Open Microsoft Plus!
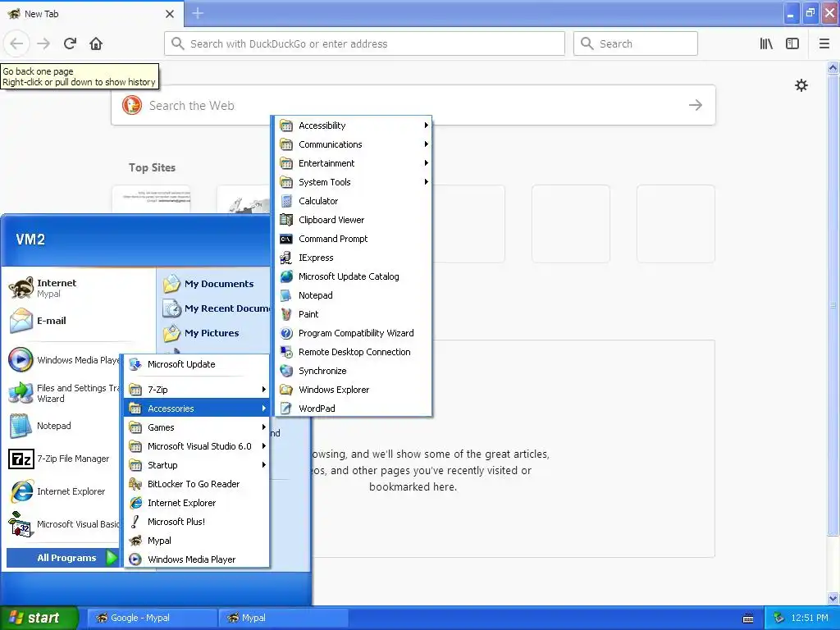The image size is (840, 630). coord(197,522)
